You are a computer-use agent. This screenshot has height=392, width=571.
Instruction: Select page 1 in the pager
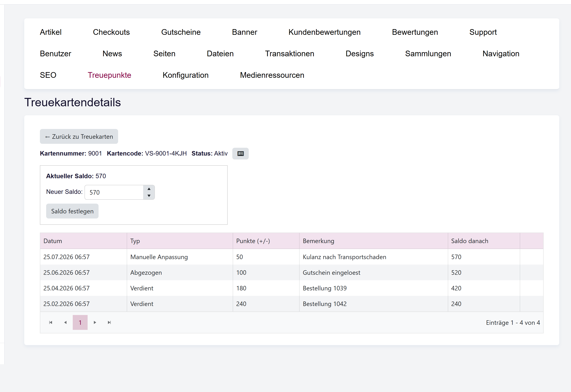tap(80, 322)
